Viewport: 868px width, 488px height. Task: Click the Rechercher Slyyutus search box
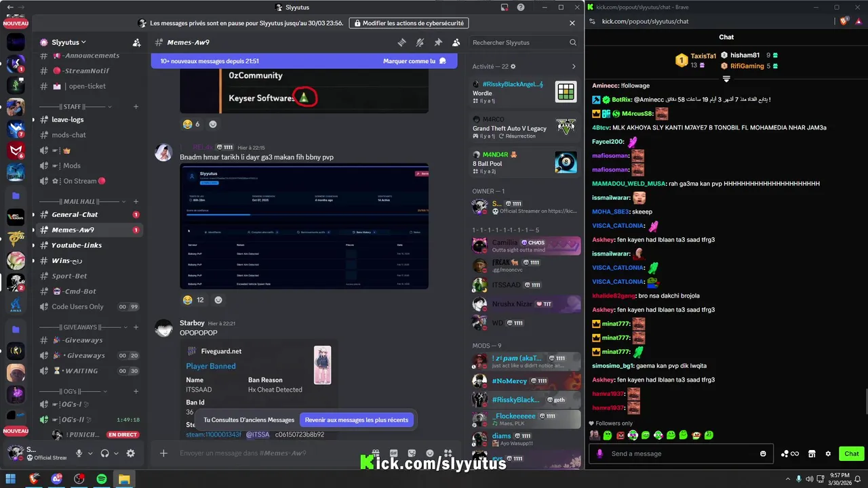[x=525, y=42]
